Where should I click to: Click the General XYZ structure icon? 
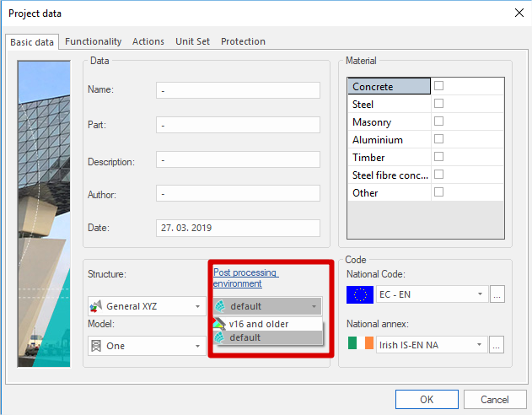pyautogui.click(x=97, y=306)
